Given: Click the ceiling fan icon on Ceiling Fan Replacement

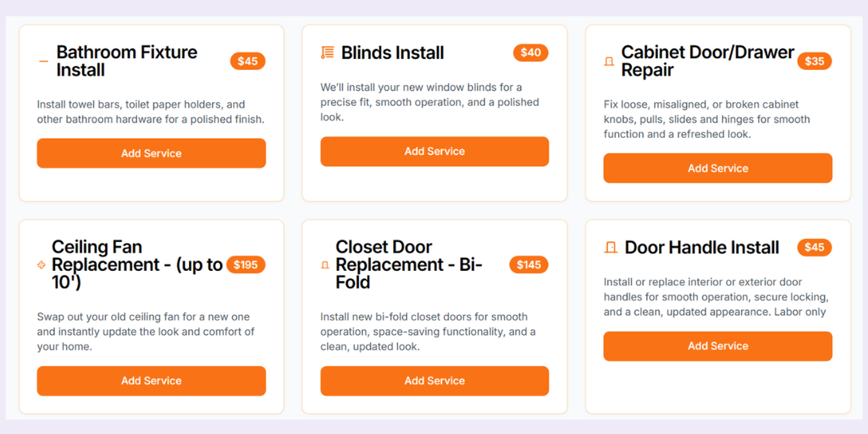Looking at the screenshot, I should 41,265.
